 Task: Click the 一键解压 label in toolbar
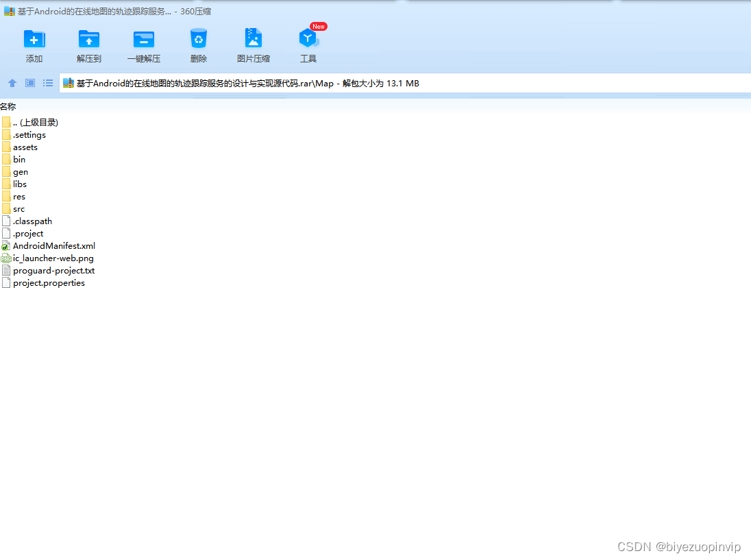144,58
